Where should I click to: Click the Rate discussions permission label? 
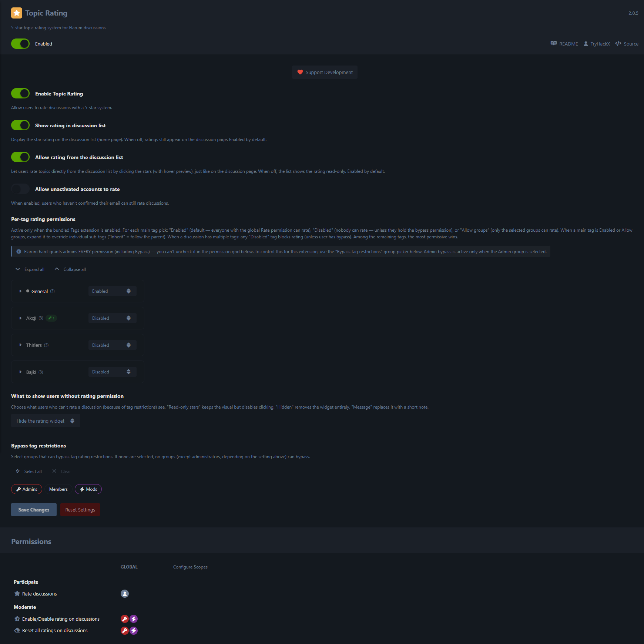click(40, 594)
